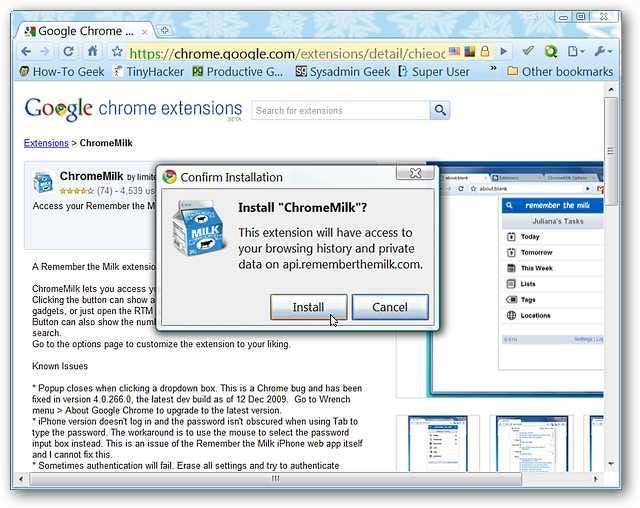Click the large ChromeMilk screenshot preview
This screenshot has height=508, width=640.
(516, 279)
